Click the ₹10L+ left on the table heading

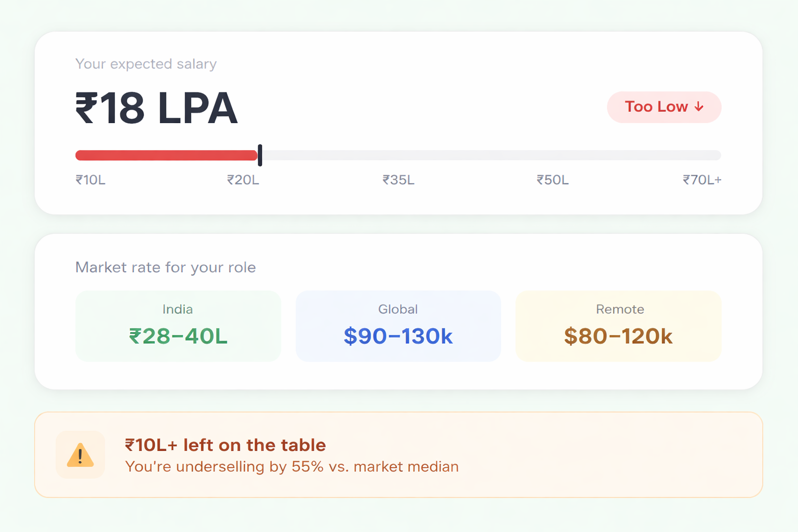(x=225, y=445)
